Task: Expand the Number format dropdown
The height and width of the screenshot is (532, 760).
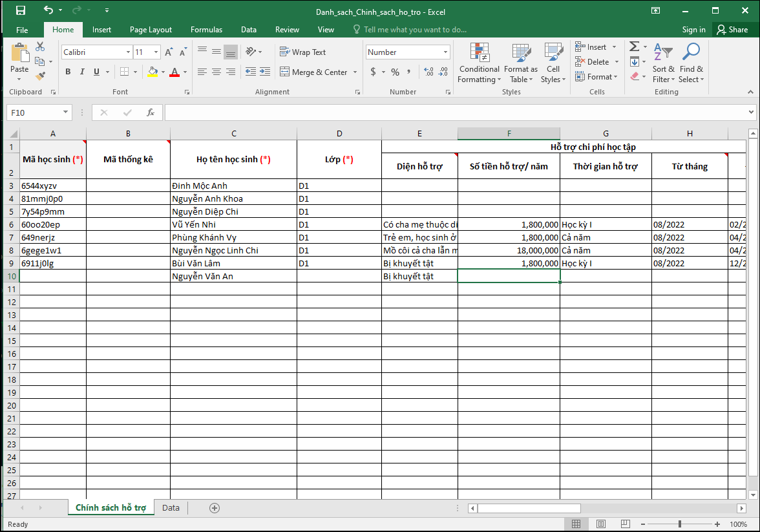Action: click(445, 52)
